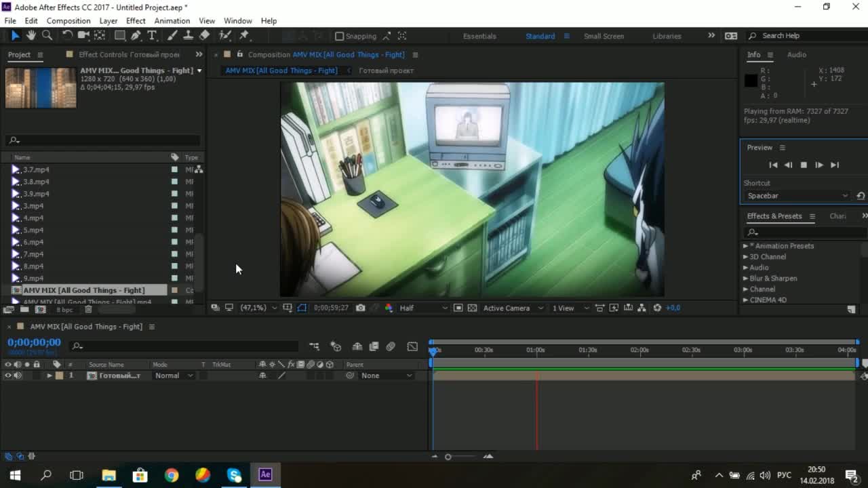Image resolution: width=868 pixels, height=488 pixels.
Task: Create new folder in Project panel
Action: point(24,309)
